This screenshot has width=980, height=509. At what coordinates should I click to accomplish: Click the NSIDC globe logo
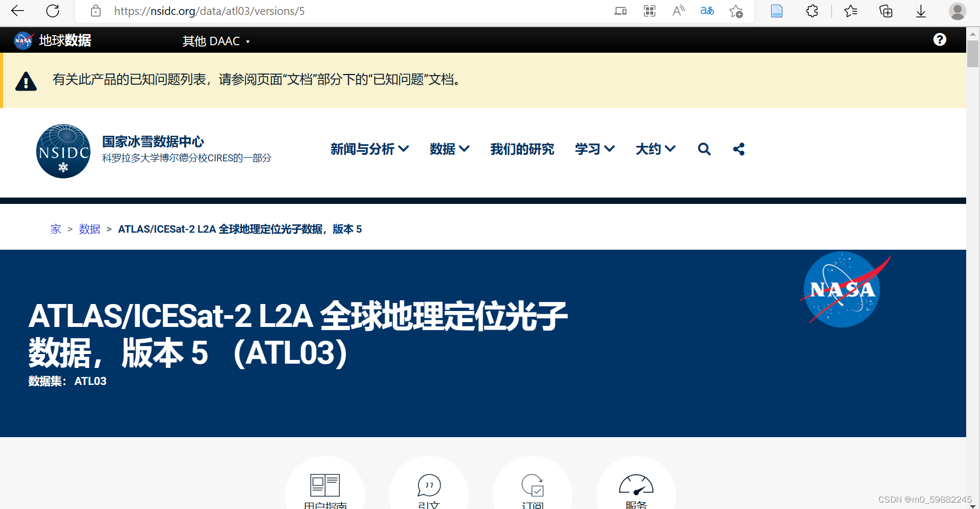(x=63, y=151)
